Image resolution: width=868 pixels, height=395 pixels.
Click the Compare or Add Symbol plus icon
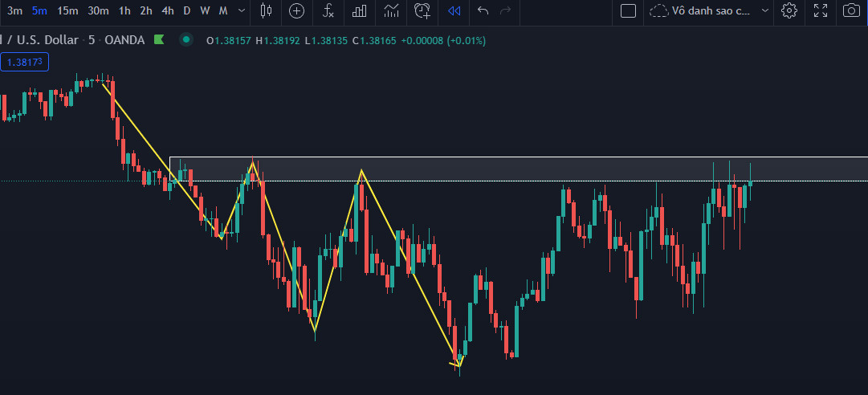pos(297,10)
